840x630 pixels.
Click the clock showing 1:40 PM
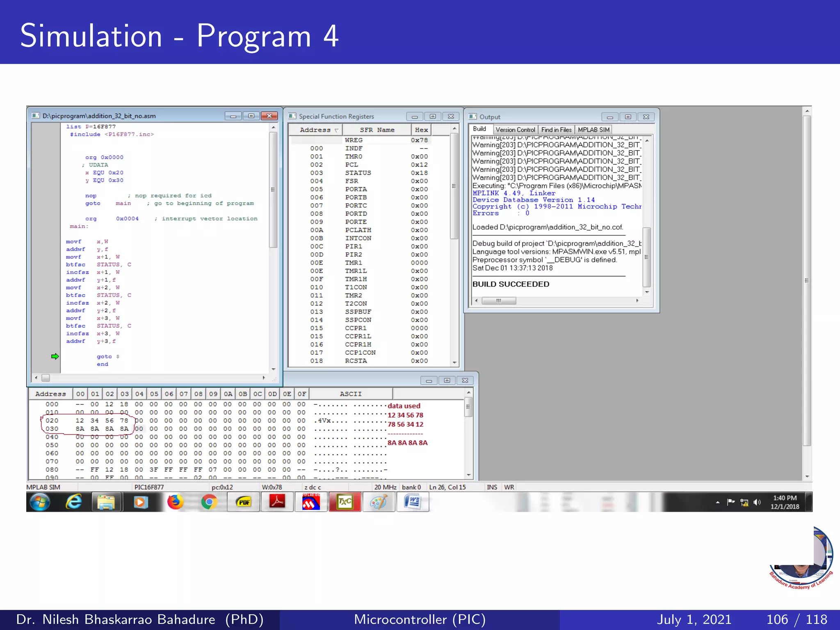pyautogui.click(x=785, y=502)
